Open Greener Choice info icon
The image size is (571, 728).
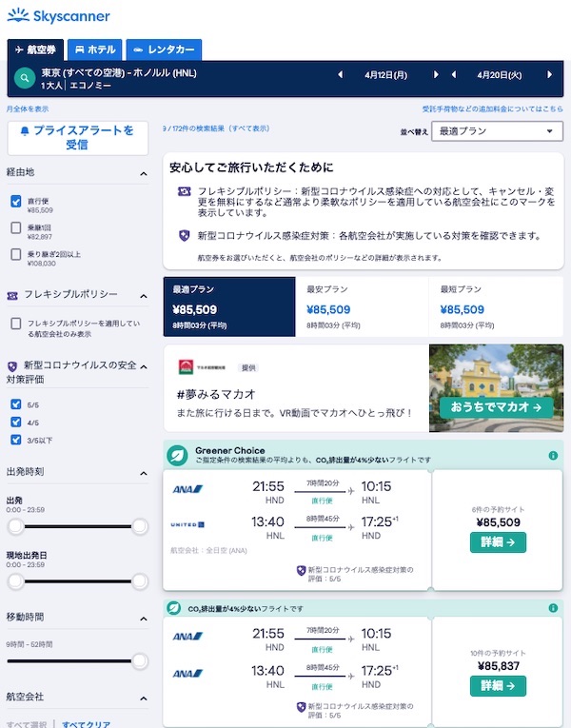pyautogui.click(x=553, y=456)
